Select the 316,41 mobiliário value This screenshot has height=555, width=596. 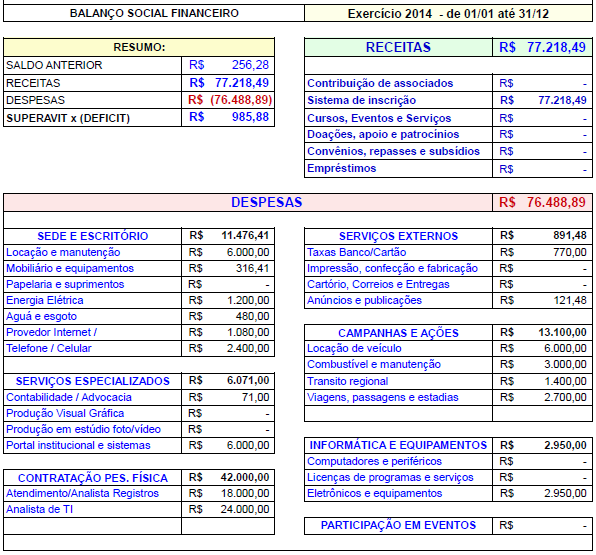252,268
